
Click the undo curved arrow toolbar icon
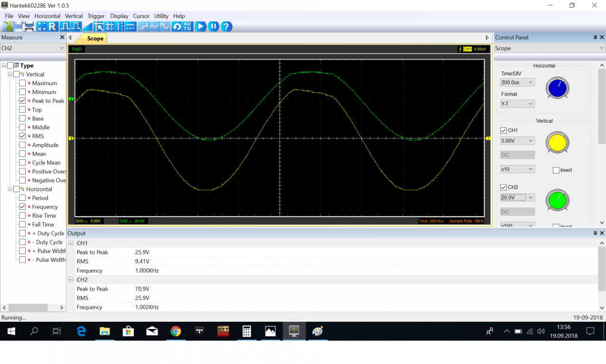(177, 27)
